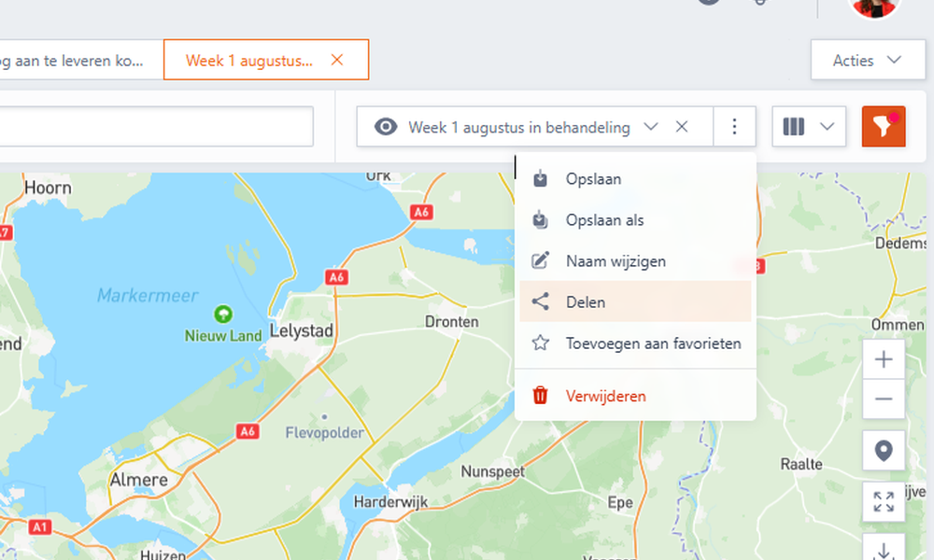The image size is (934, 560).
Task: Close the Week 1 augustus tab
Action: click(337, 60)
